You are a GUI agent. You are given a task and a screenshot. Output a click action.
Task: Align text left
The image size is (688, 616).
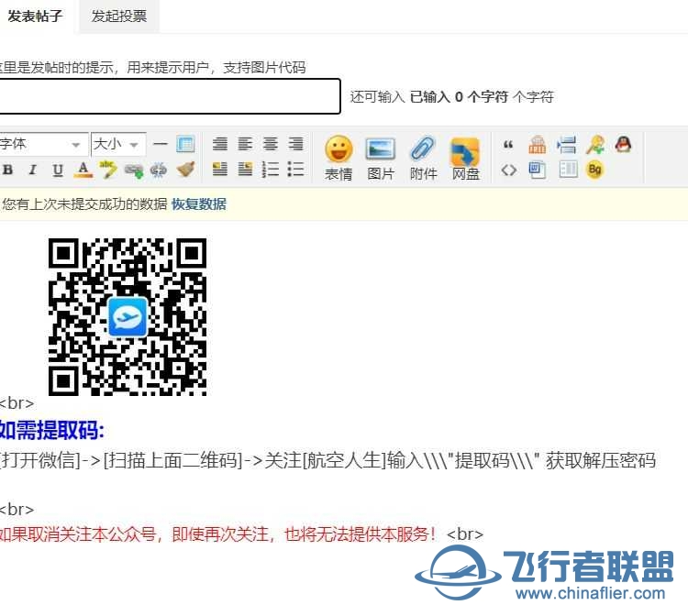point(245,144)
